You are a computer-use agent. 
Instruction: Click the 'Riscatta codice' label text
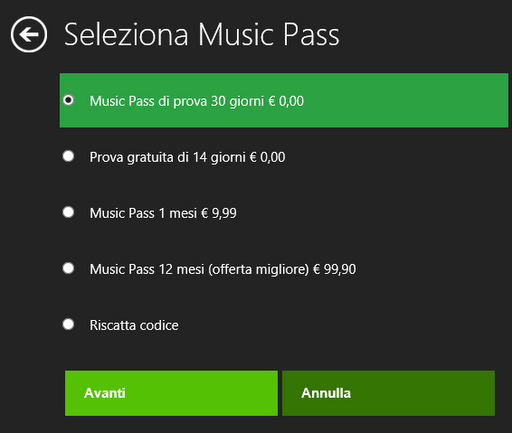(x=134, y=325)
